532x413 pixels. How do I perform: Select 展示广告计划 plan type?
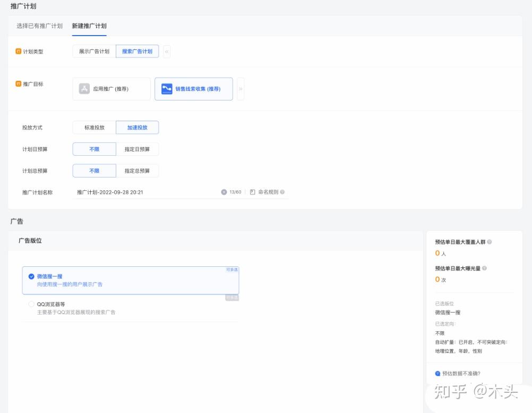(x=94, y=52)
